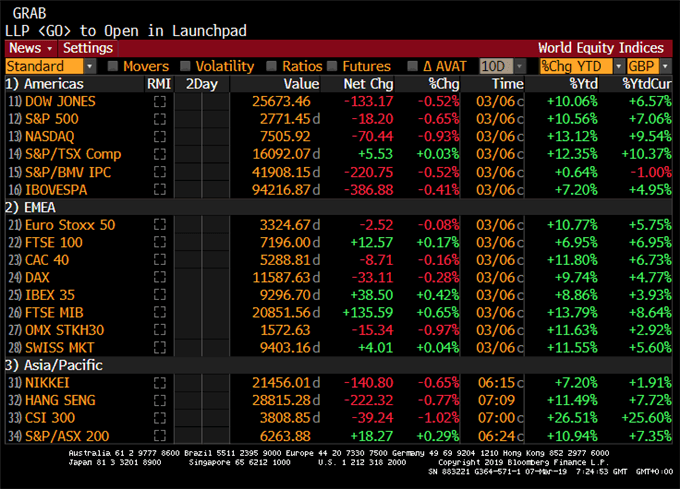Open the RMI icon for CAC 40
This screenshot has height=489, width=680.
160,260
